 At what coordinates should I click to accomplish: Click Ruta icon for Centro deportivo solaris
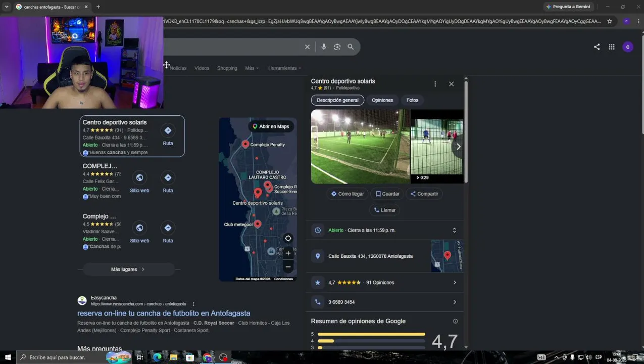coord(168,130)
